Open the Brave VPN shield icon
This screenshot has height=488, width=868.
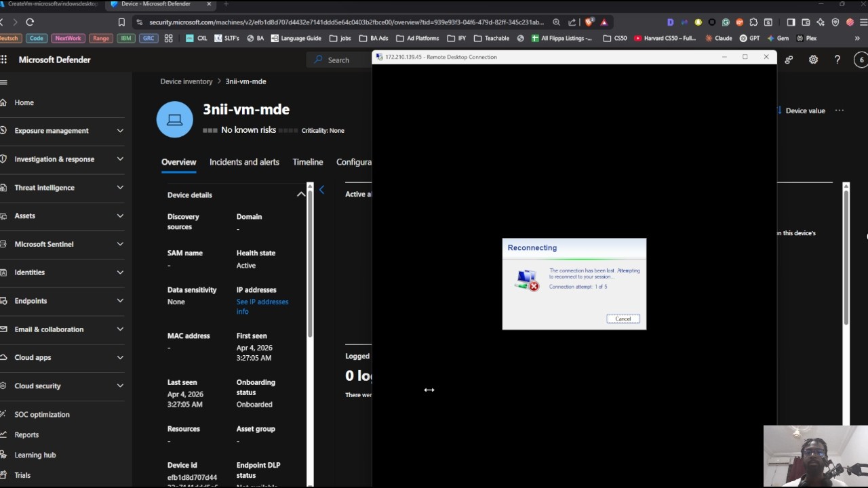coord(835,22)
